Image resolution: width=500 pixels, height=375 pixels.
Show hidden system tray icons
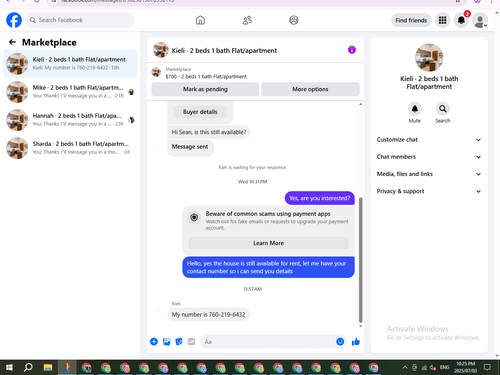405,367
